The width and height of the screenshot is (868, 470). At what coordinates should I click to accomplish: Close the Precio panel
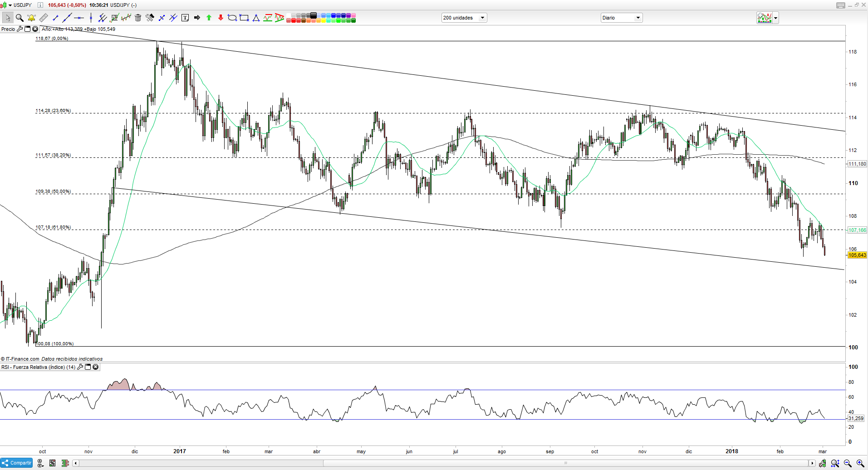click(x=35, y=29)
